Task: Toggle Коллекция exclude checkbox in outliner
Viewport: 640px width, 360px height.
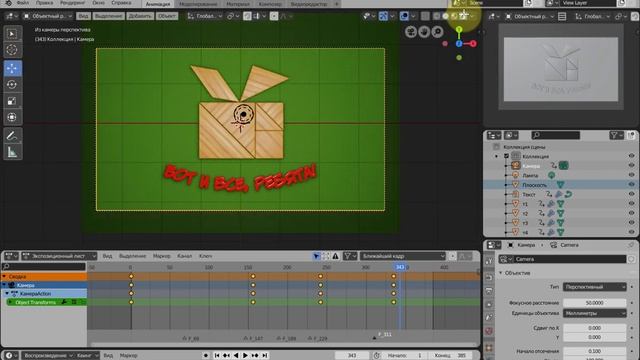Action: [507, 156]
